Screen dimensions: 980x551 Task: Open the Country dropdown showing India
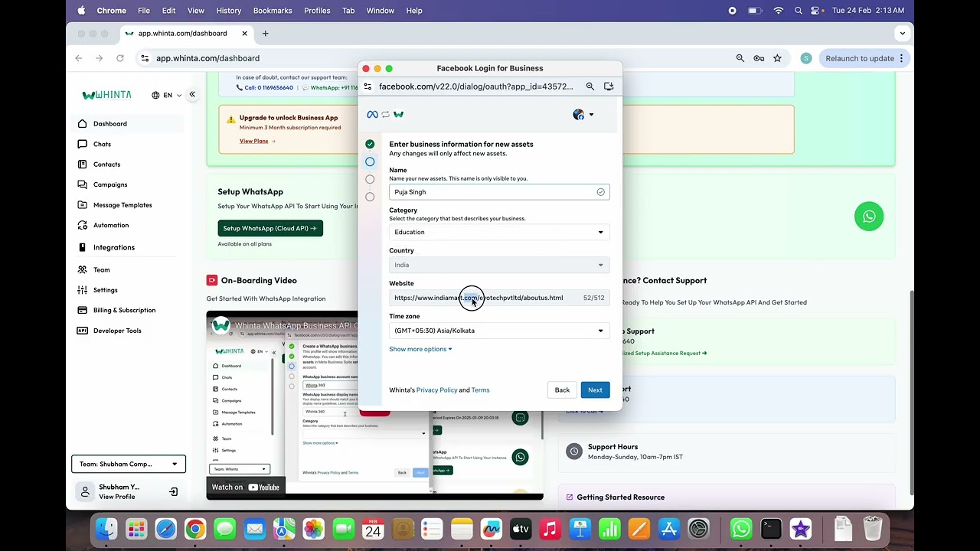[x=499, y=265]
